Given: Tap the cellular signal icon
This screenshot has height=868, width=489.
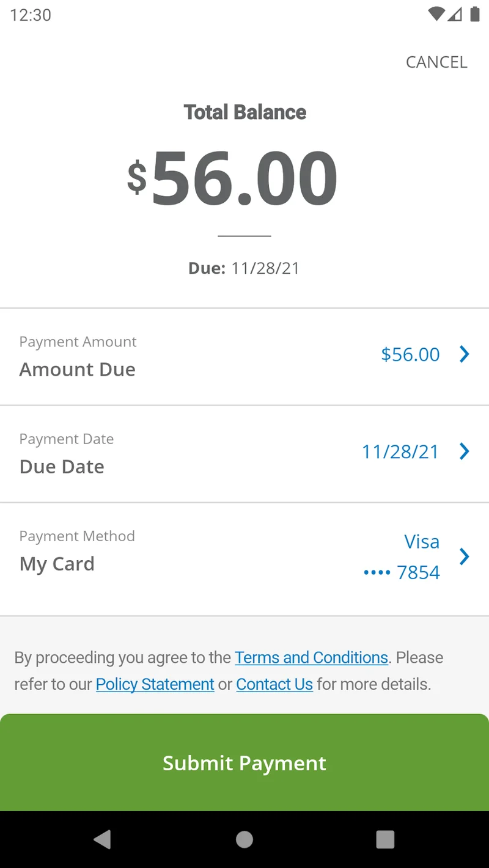Looking at the screenshot, I should [455, 14].
